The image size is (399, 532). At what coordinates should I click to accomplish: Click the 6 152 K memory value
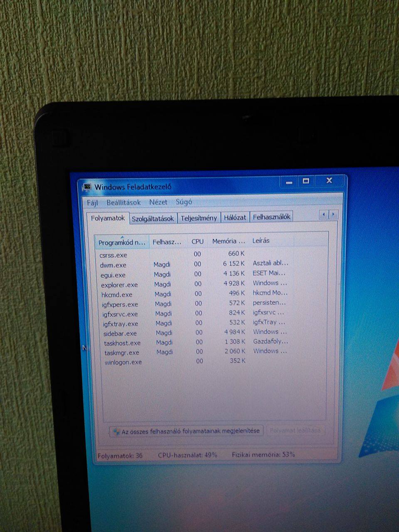(234, 264)
